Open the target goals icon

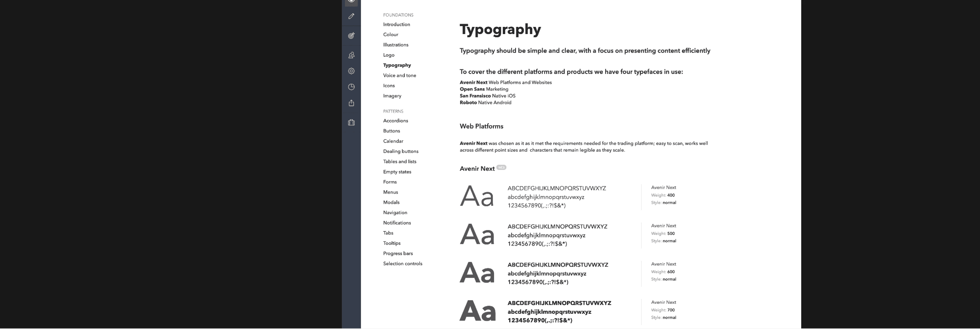click(x=351, y=36)
